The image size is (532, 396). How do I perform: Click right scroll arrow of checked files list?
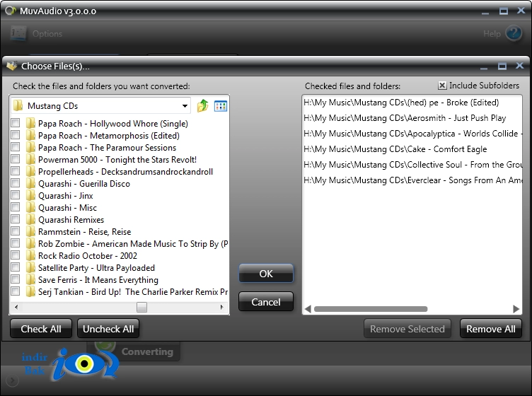(516, 309)
